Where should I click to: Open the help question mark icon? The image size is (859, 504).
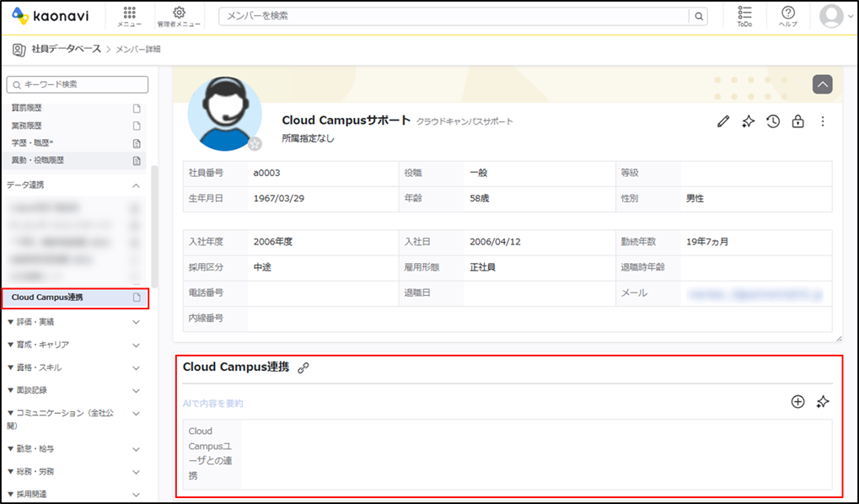[x=788, y=17]
